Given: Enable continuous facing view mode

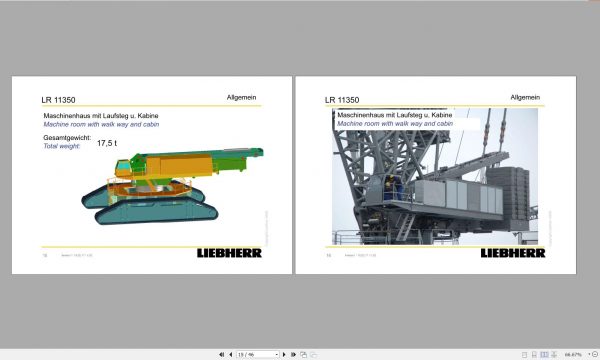Looking at the screenshot, I should [554, 355].
